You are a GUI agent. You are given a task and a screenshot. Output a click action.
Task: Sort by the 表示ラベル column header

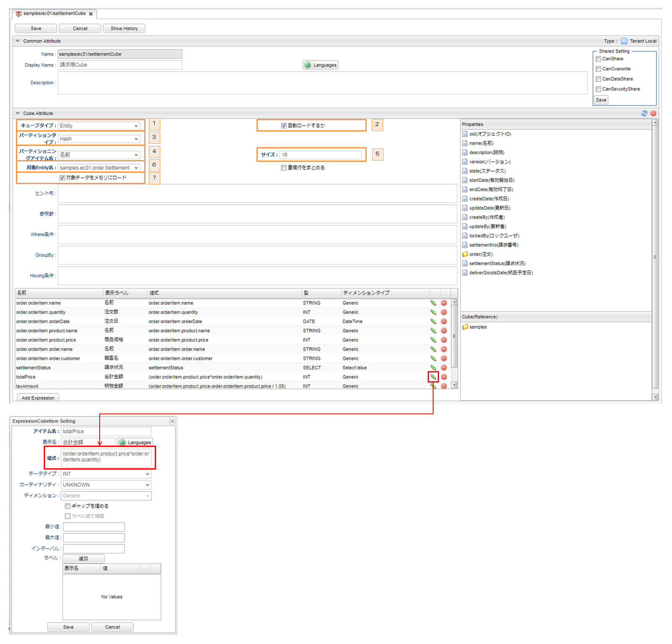(x=125, y=293)
